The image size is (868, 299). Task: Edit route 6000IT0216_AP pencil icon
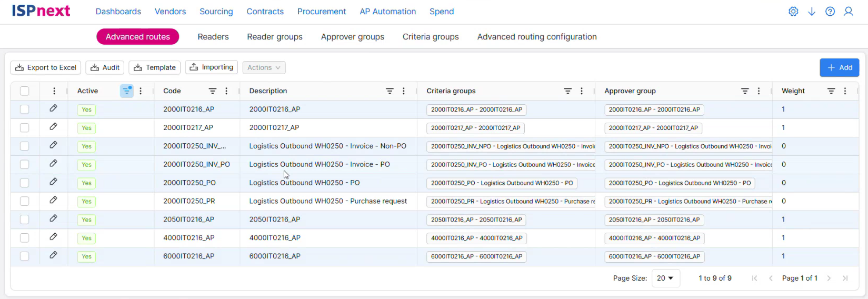(x=53, y=255)
